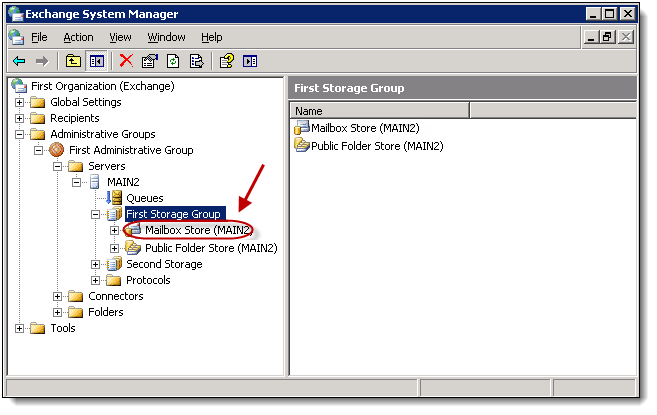
Task: Select First Administrative Group tree item
Action: pos(131,150)
